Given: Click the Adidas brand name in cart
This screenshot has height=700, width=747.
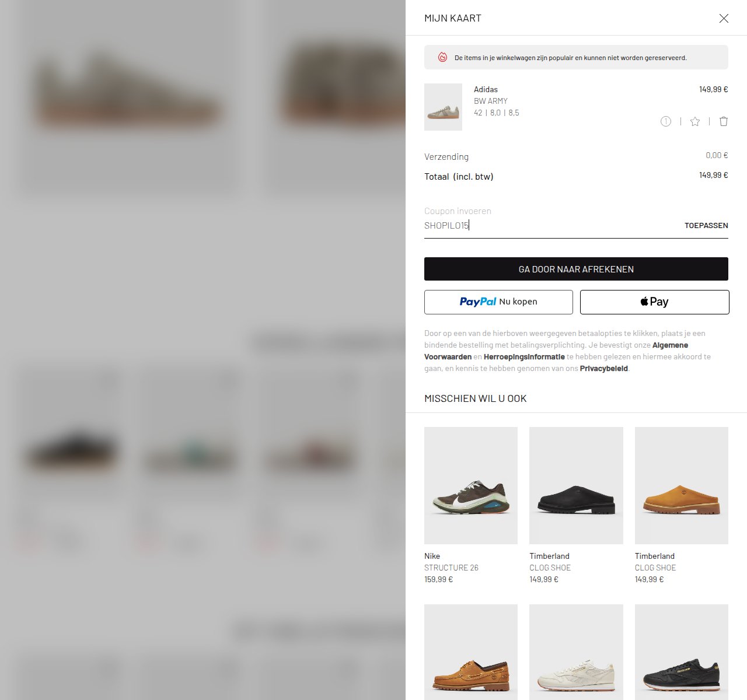Looking at the screenshot, I should [486, 89].
